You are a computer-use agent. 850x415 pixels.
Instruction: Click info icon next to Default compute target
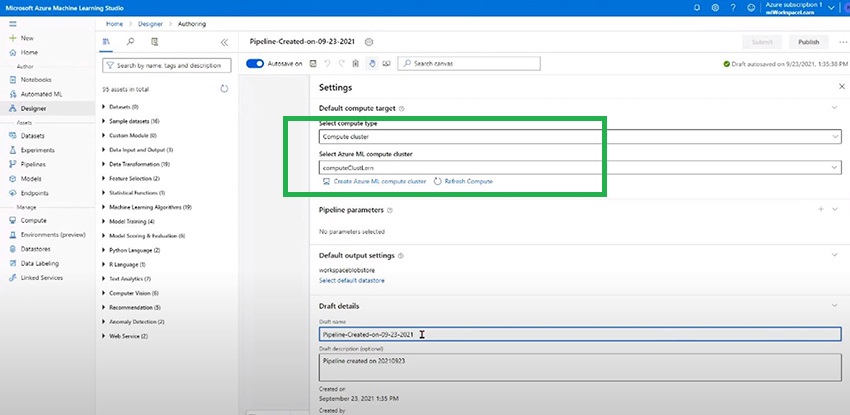click(402, 108)
